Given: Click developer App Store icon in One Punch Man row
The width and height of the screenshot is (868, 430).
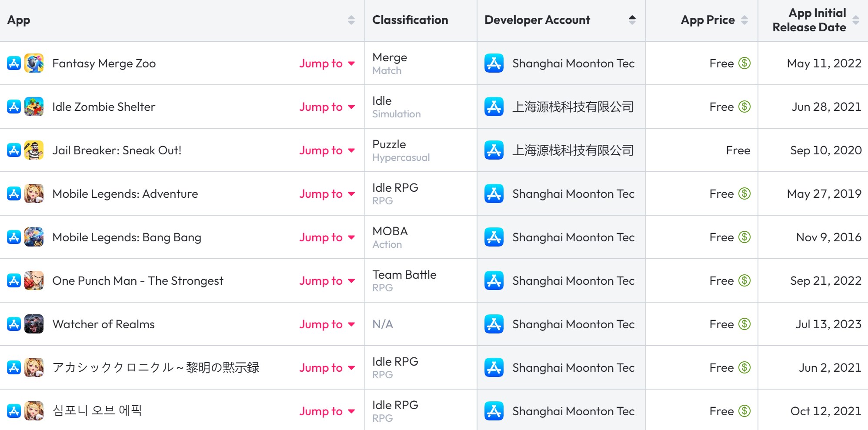Looking at the screenshot, I should (x=494, y=280).
